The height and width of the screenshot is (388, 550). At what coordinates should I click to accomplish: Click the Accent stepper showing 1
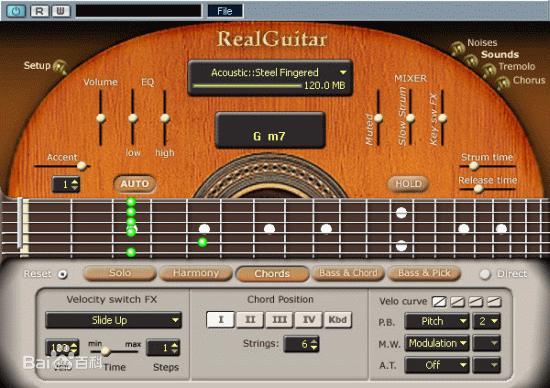tap(66, 184)
